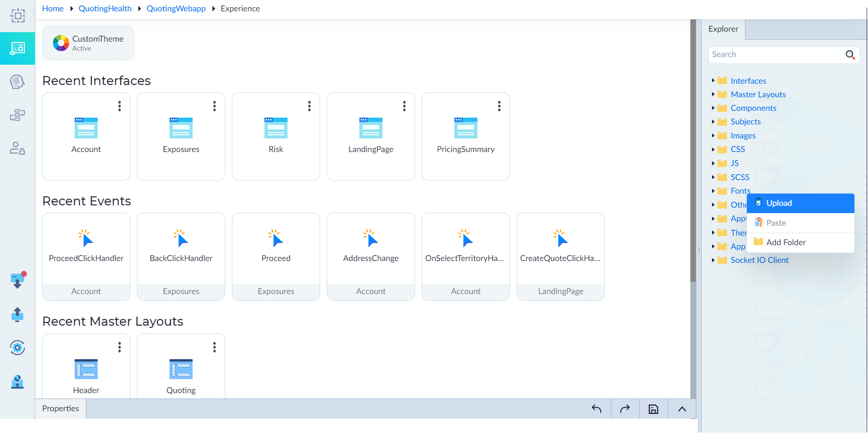Select the Socket IO Client folder label
868x437 pixels.
759,260
